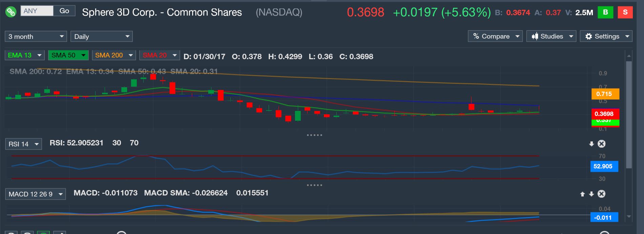This screenshot has height=234, width=644.
Task: Click the red S sell button
Action: (x=625, y=13)
